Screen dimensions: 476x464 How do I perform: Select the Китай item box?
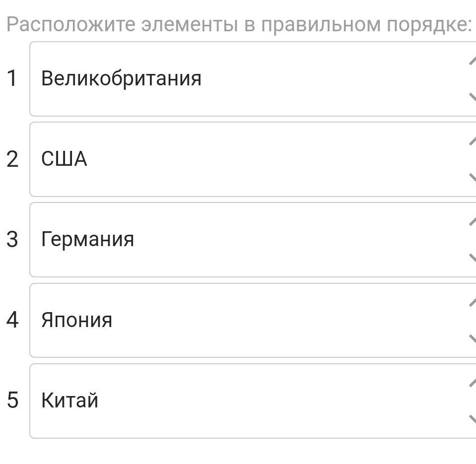(253, 401)
